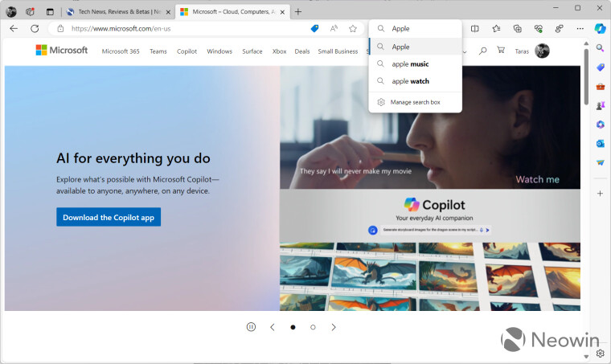The image size is (611, 364).
Task: Add a sidebar app with the plus icon
Action: (600, 193)
